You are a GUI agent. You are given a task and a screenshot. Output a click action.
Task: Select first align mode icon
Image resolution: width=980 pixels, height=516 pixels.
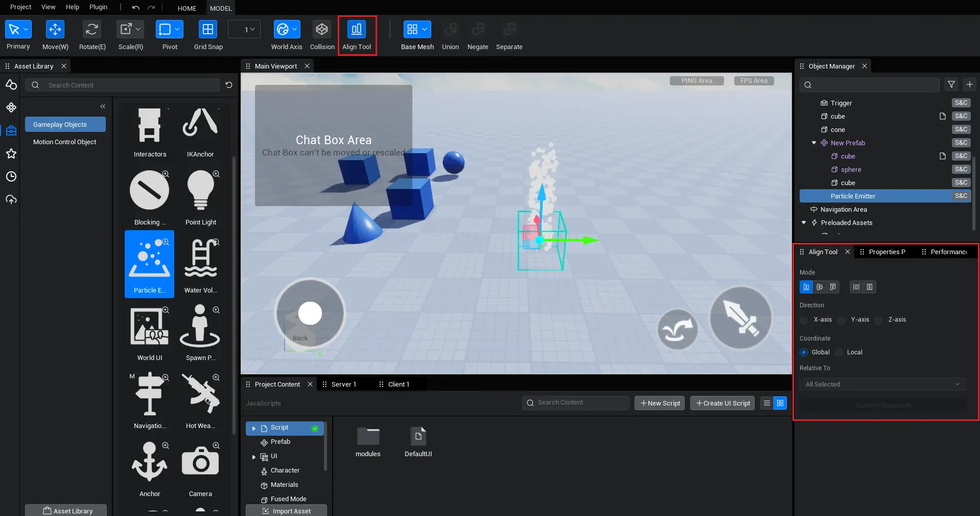[x=806, y=287]
